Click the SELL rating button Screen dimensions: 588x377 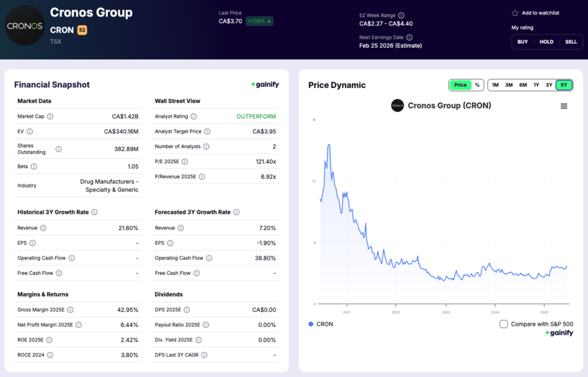click(571, 41)
